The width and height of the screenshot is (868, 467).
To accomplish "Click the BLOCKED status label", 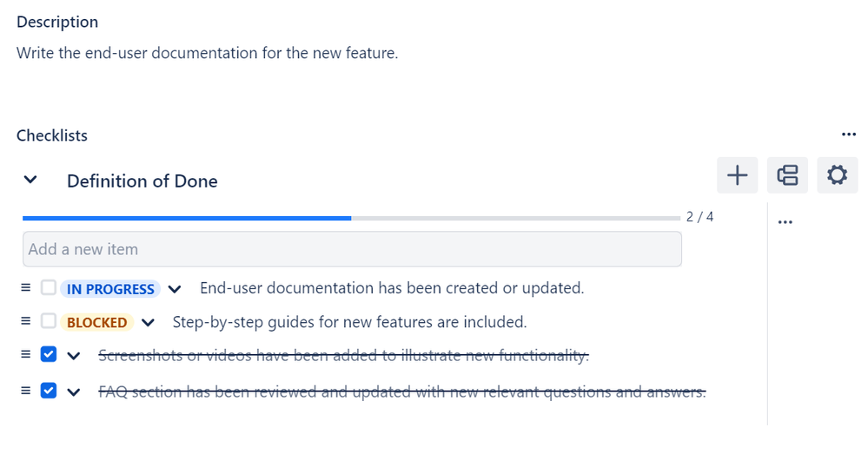I will coord(97,322).
